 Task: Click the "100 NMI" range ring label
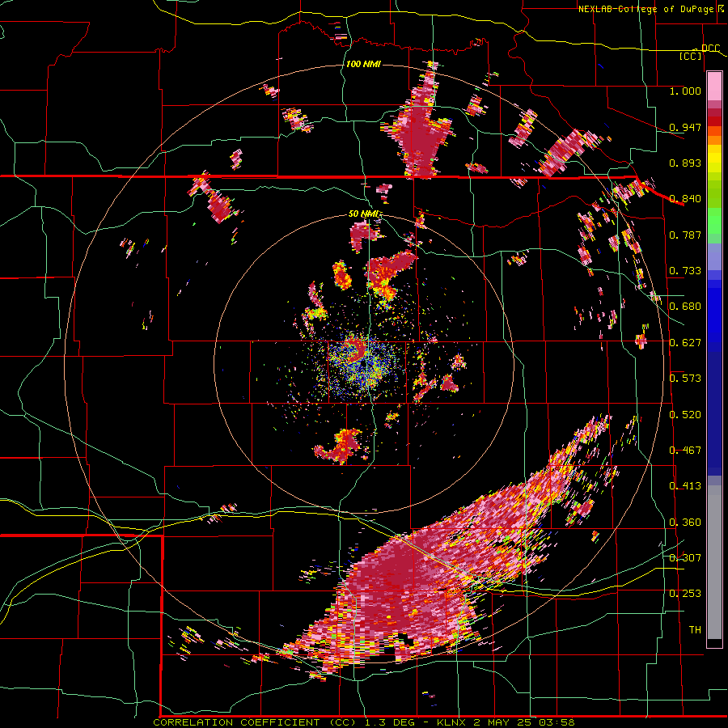point(363,64)
